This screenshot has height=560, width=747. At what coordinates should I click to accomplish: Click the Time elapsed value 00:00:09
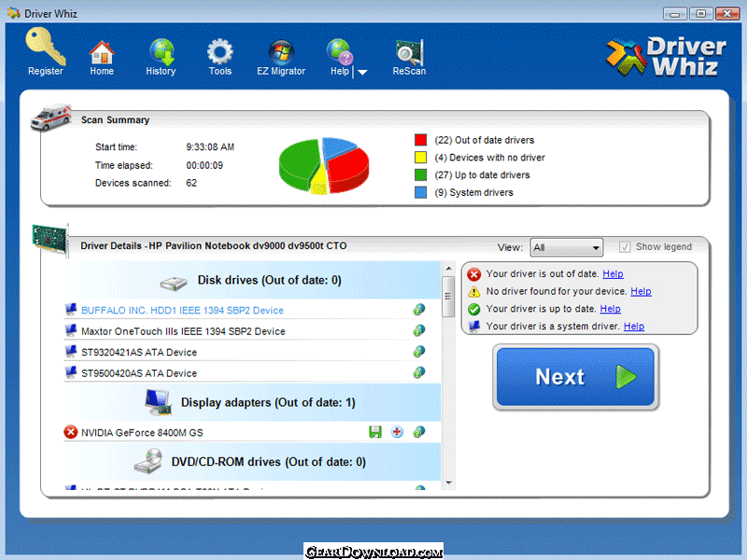pyautogui.click(x=204, y=165)
